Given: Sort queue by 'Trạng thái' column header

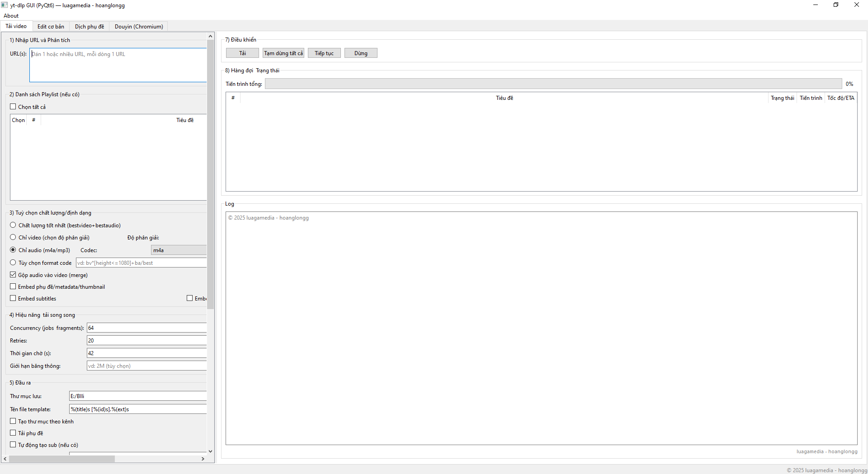Looking at the screenshot, I should pyautogui.click(x=782, y=98).
